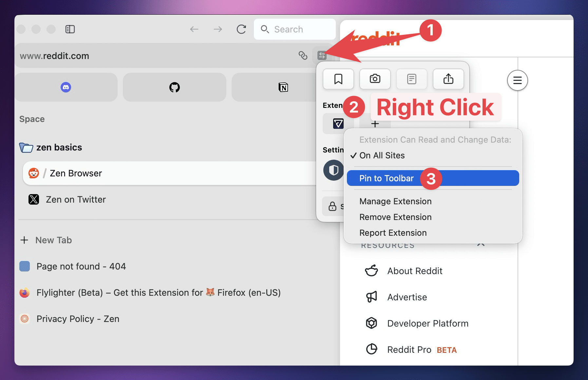Click the bookmark icon in panel
This screenshot has width=588, height=380.
point(338,79)
